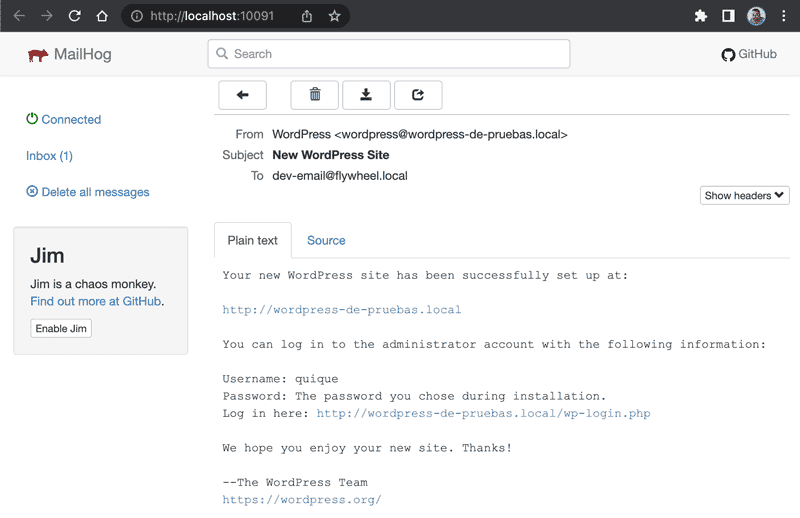Select the subject New WordPress Site

tap(331, 155)
